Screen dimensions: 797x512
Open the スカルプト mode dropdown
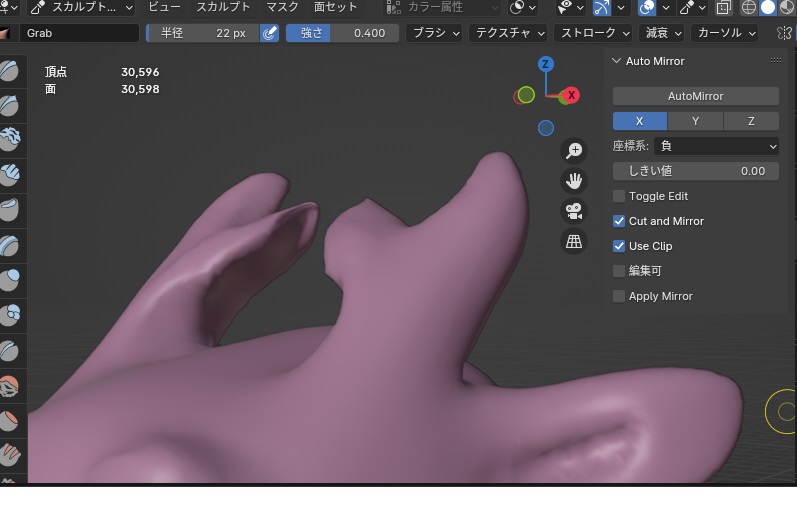tap(81, 7)
